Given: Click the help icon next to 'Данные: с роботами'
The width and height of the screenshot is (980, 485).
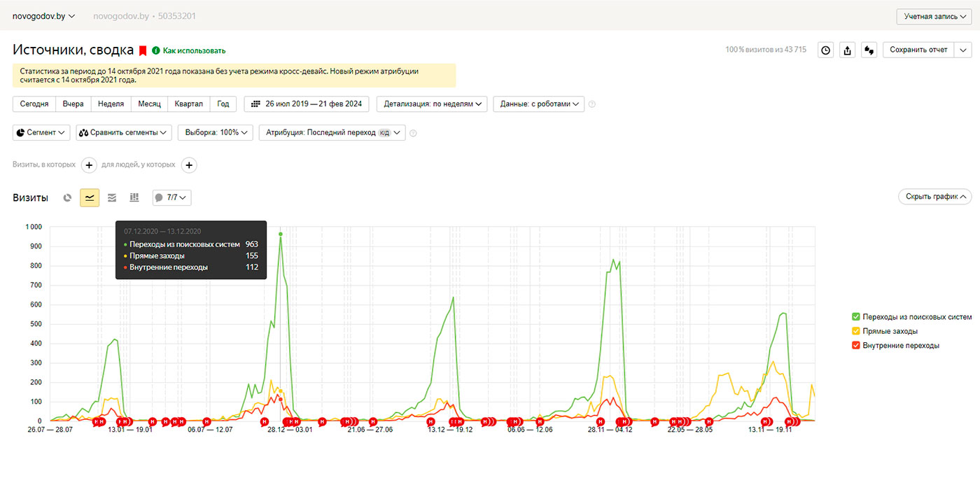Looking at the screenshot, I should click(x=592, y=104).
